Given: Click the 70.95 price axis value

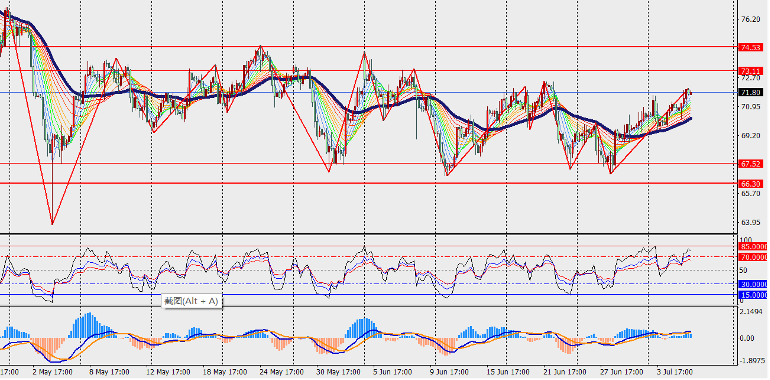Looking at the screenshot, I should tap(751, 107).
